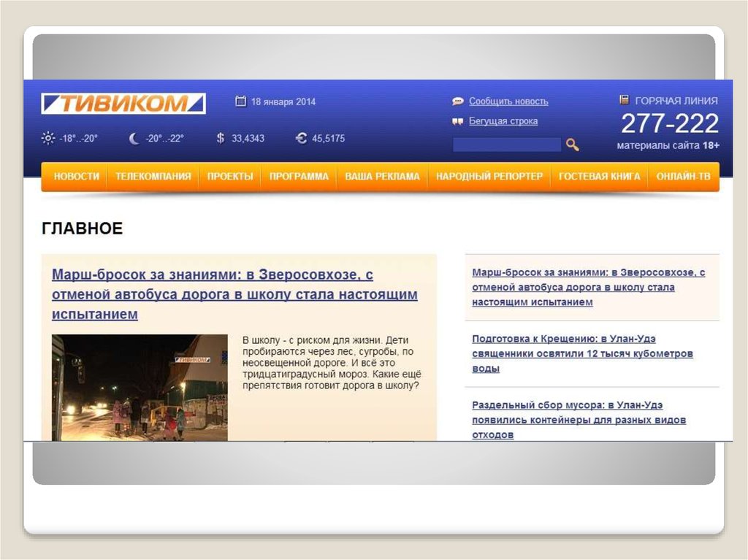Open the Подготовка к Крещению article link
This screenshot has height=560, width=748.
click(582, 353)
